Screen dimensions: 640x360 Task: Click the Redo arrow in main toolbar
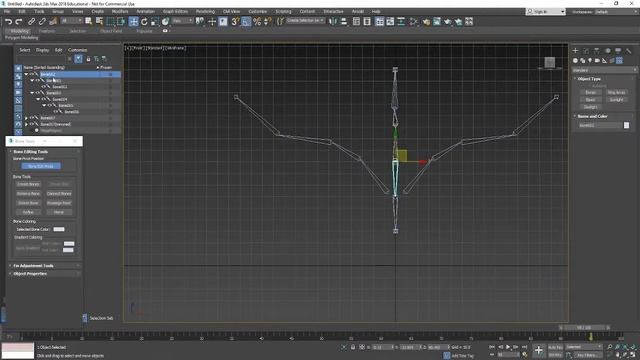pos(18,21)
